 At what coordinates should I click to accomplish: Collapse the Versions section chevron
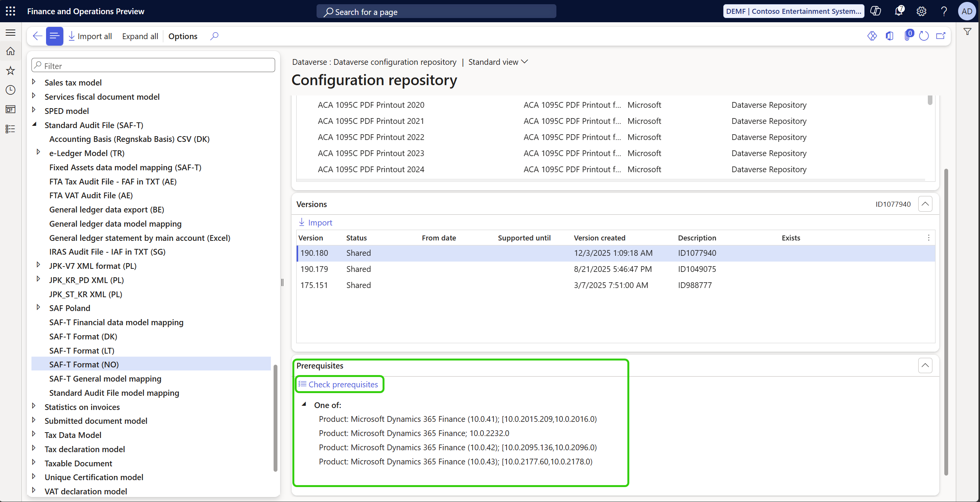pos(925,204)
